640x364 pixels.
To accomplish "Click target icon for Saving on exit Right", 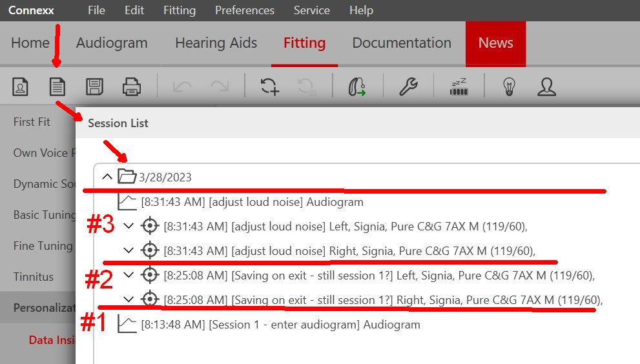I will (150, 299).
